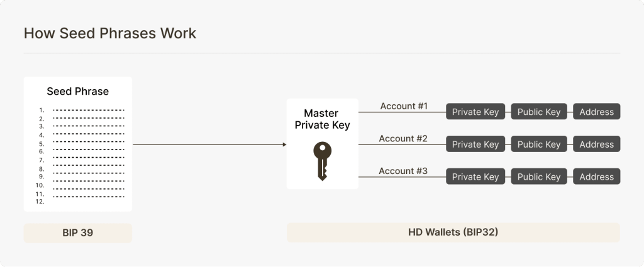Click seed phrase word line number 1
The image size is (644, 267).
point(88,111)
